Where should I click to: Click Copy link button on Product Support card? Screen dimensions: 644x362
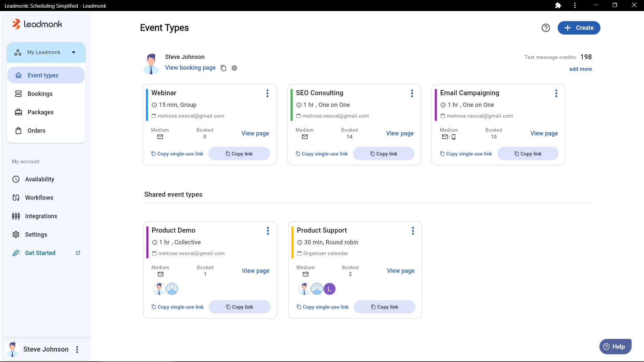click(x=384, y=307)
